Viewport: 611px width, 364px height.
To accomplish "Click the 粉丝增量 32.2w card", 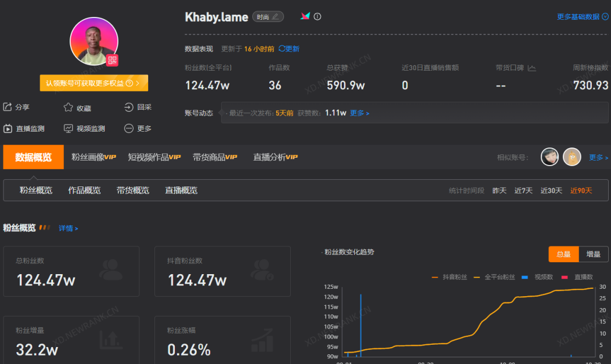I will coord(71,340).
